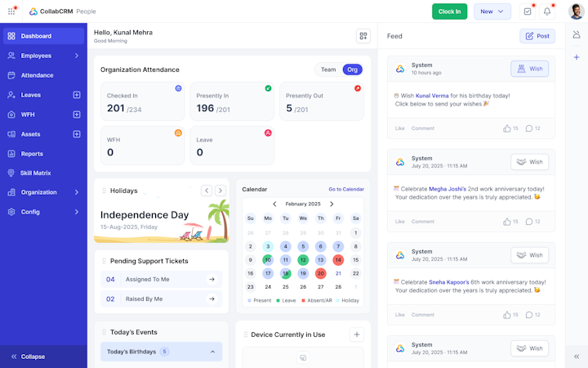Click the plus icon in right rail
588x368 pixels.
[577, 57]
